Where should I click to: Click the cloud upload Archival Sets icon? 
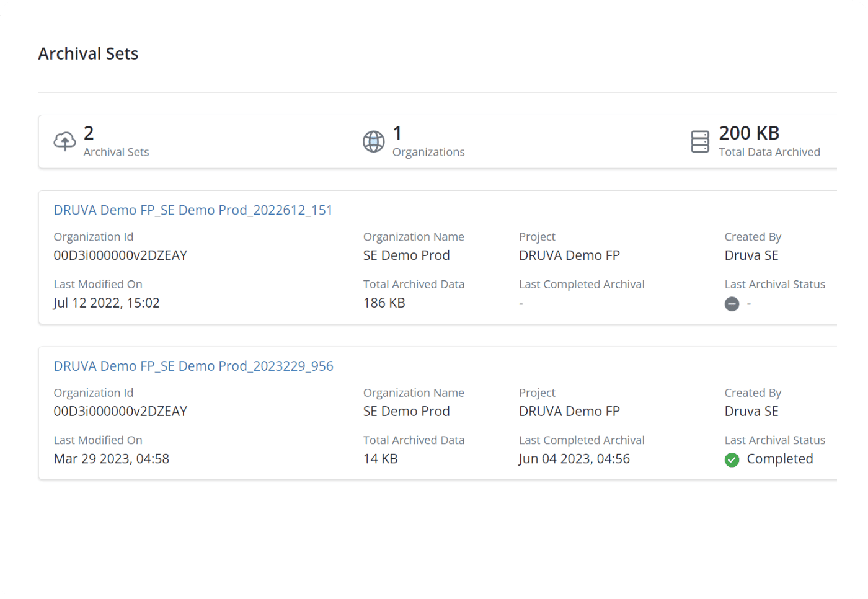(x=64, y=141)
